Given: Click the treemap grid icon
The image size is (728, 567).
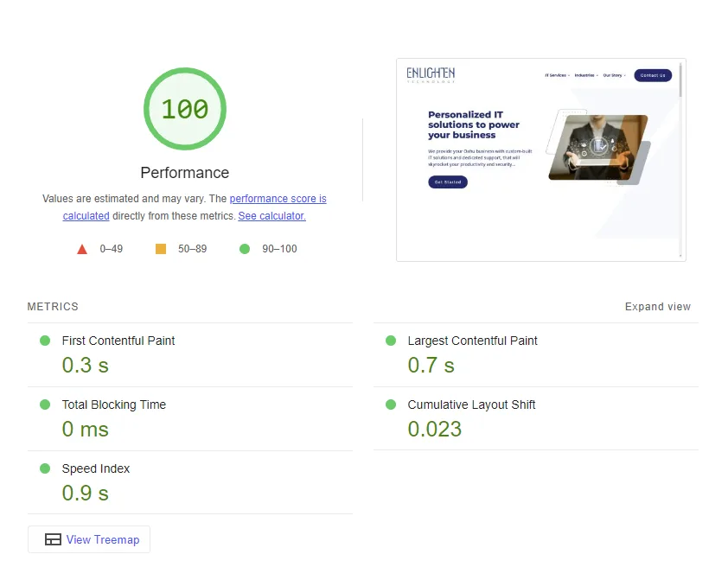Looking at the screenshot, I should pos(53,539).
